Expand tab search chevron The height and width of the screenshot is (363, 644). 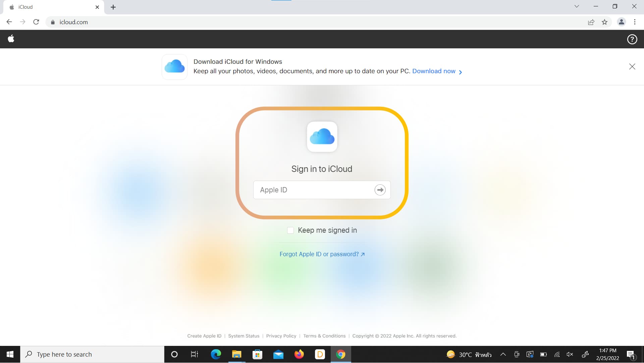click(x=577, y=6)
